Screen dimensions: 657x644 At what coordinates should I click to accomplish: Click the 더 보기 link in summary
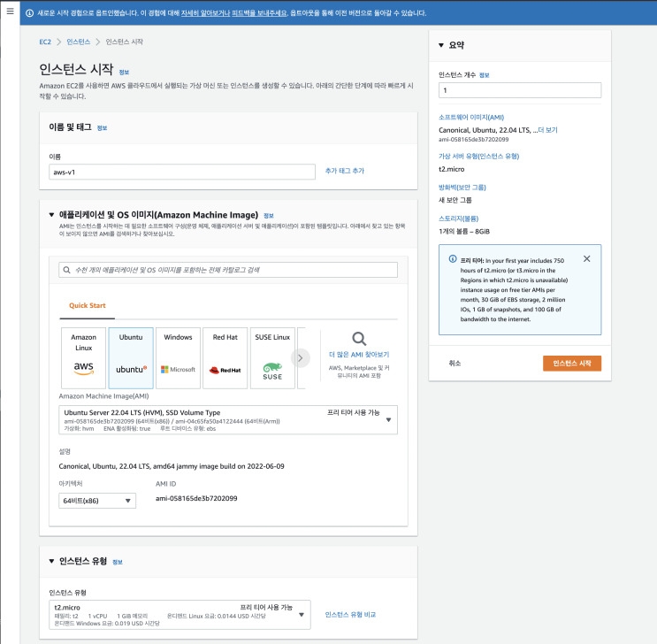pyautogui.click(x=548, y=130)
